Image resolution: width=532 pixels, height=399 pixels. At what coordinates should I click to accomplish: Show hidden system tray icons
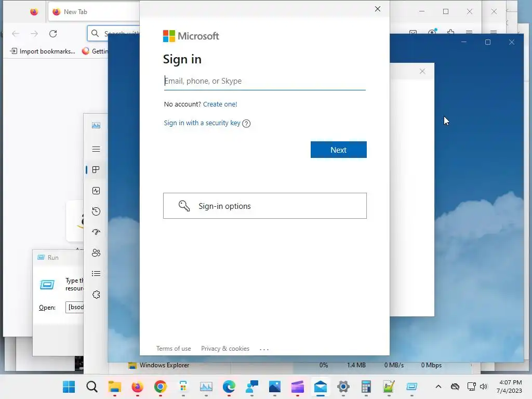[x=438, y=387]
